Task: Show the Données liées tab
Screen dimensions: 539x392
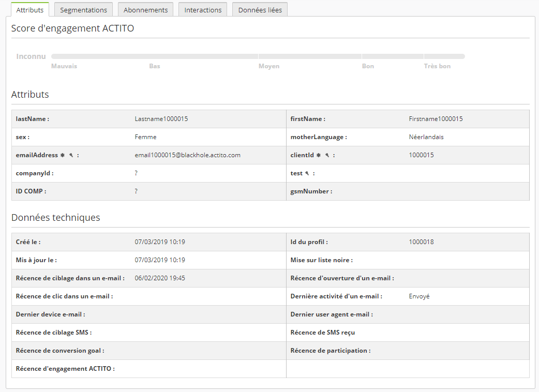Action: point(260,10)
